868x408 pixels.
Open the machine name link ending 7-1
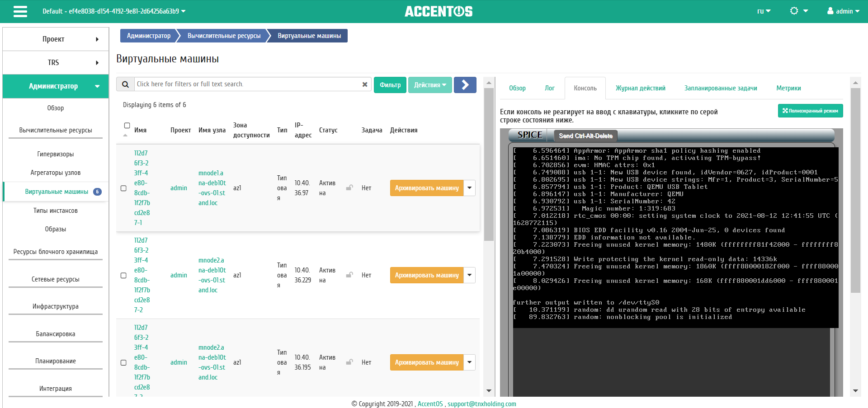click(x=142, y=188)
